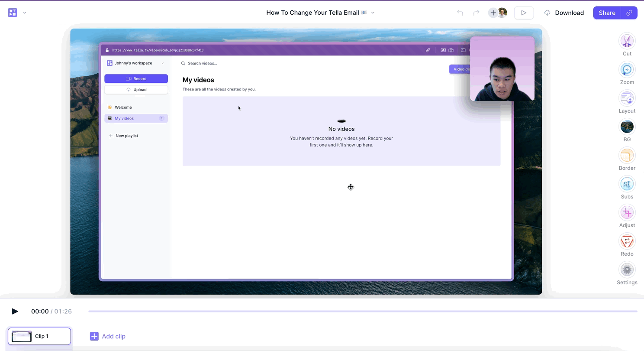644x351 pixels.
Task: Click the My videos heading
Action: 198,80
